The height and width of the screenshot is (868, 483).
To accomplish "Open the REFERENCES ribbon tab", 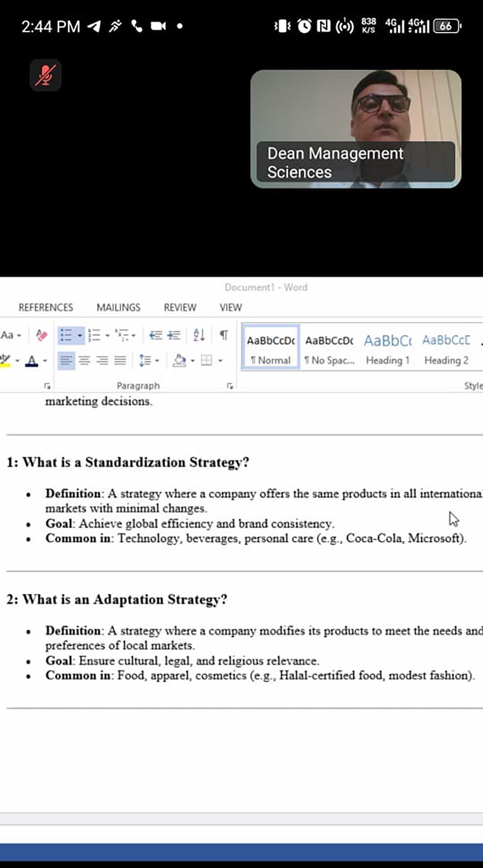I will click(x=46, y=308).
